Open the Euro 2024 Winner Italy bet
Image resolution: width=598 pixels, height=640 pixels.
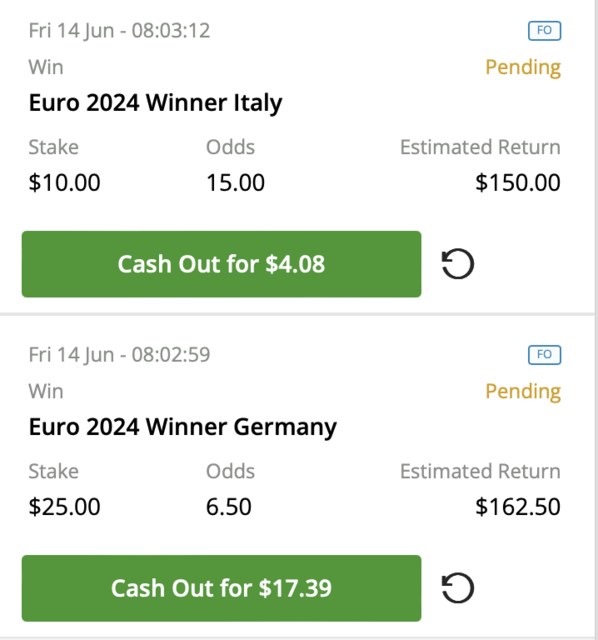[x=155, y=103]
